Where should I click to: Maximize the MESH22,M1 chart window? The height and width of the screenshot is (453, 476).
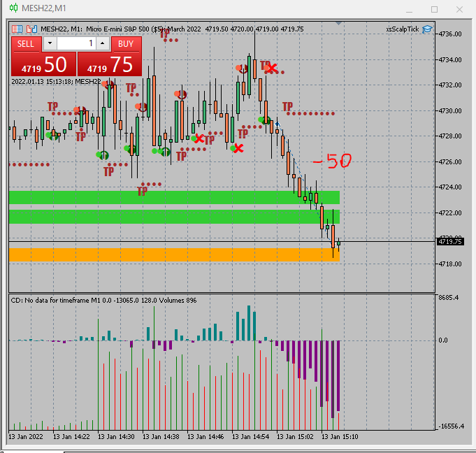click(434, 10)
